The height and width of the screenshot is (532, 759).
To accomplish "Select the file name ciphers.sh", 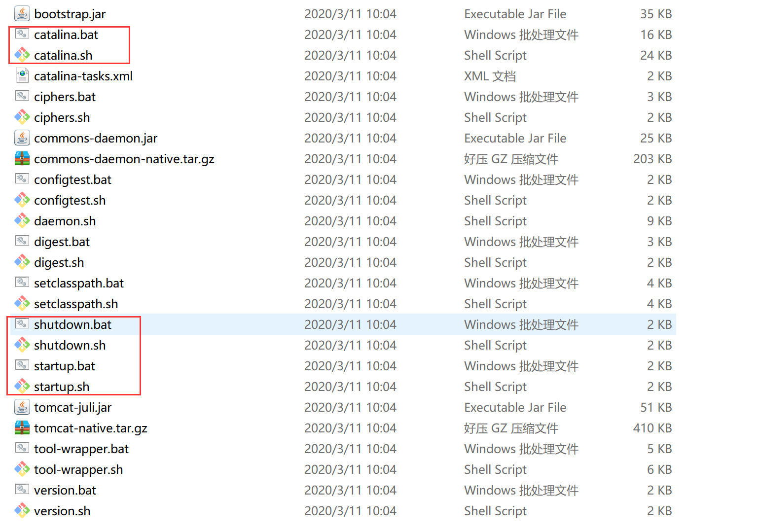I will 62,117.
